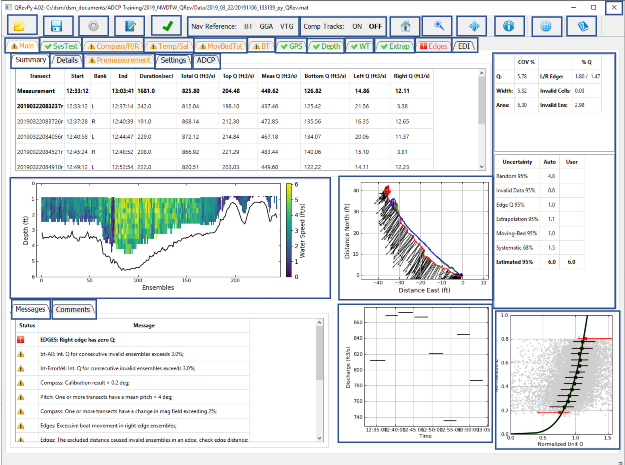Open the MovBedTst tab
The height and width of the screenshot is (465, 625).
tap(220, 46)
